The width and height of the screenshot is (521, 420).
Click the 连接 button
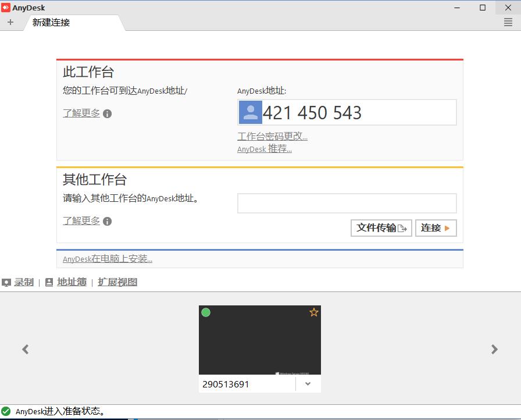point(436,228)
